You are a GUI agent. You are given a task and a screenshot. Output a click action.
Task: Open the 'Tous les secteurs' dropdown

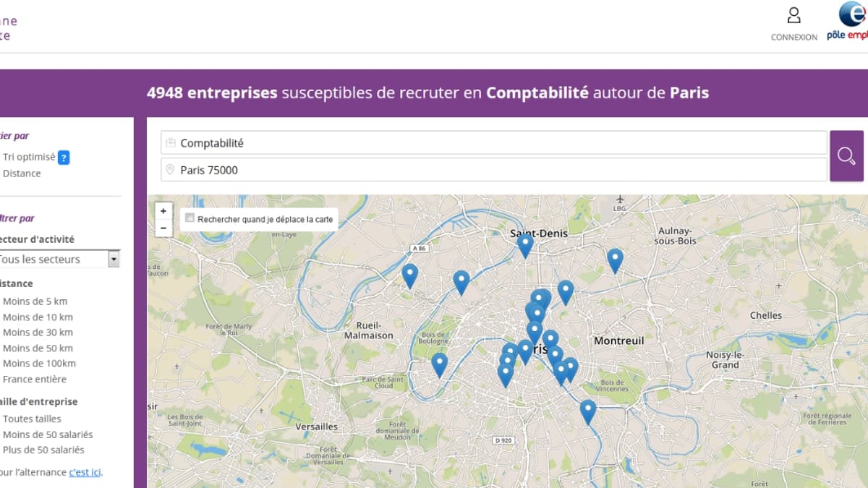(59, 260)
